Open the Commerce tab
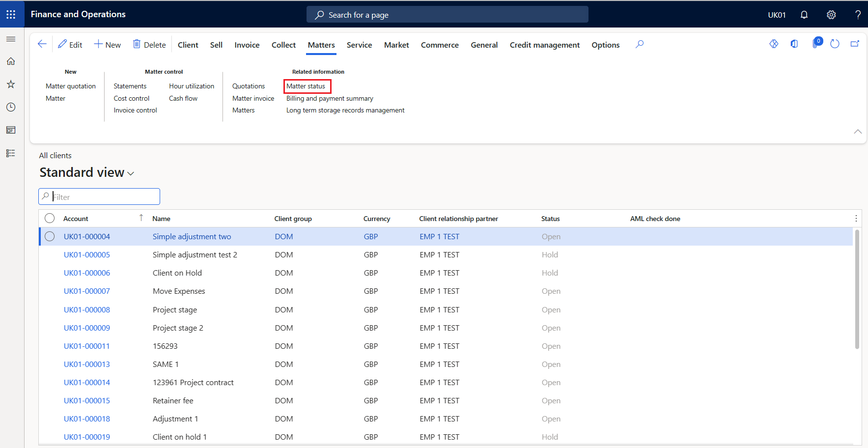The image size is (868, 448). click(x=440, y=45)
